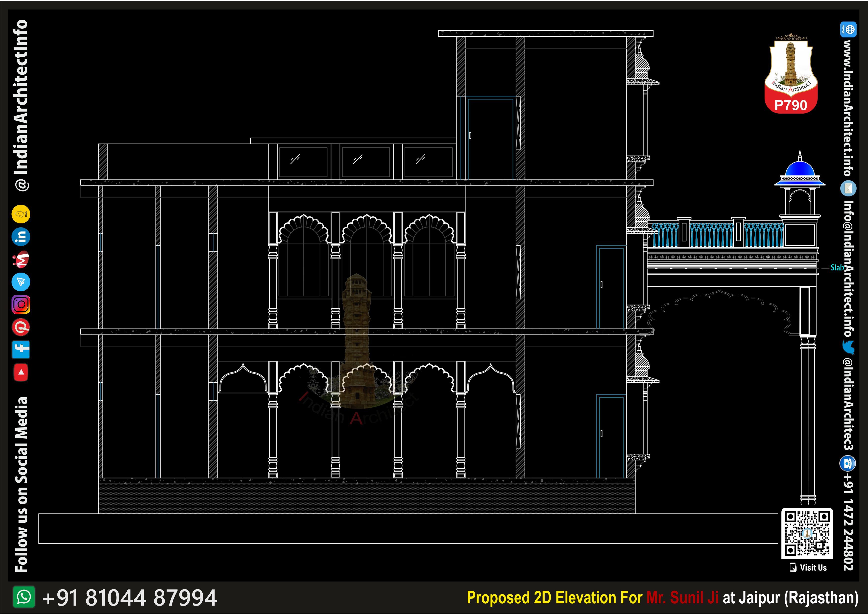Click the red Moj 'M' icon
Viewport: 868px width, 614px height.
22,259
